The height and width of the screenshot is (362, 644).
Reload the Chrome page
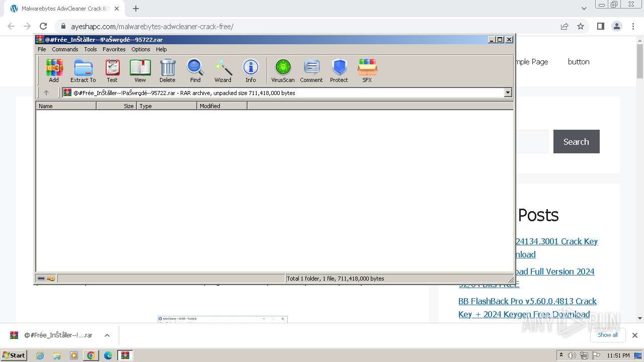click(43, 26)
